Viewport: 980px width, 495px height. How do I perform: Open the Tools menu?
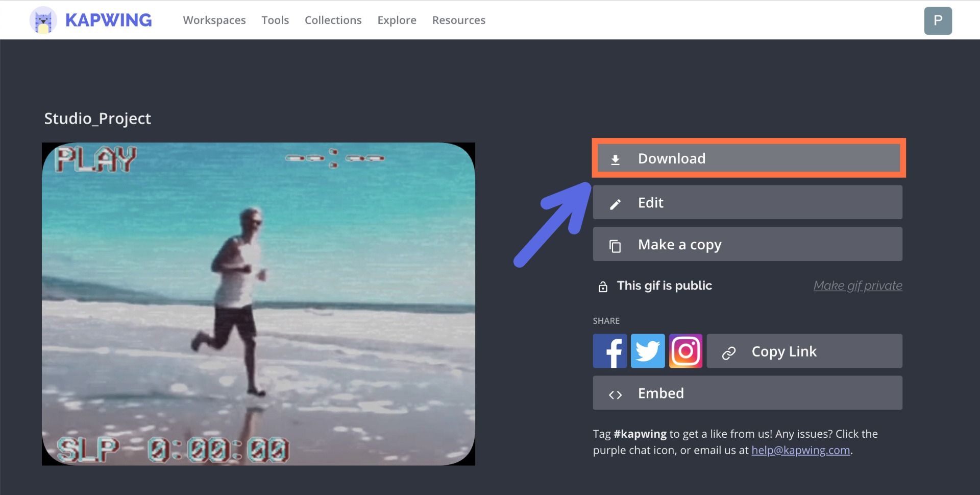click(x=275, y=20)
